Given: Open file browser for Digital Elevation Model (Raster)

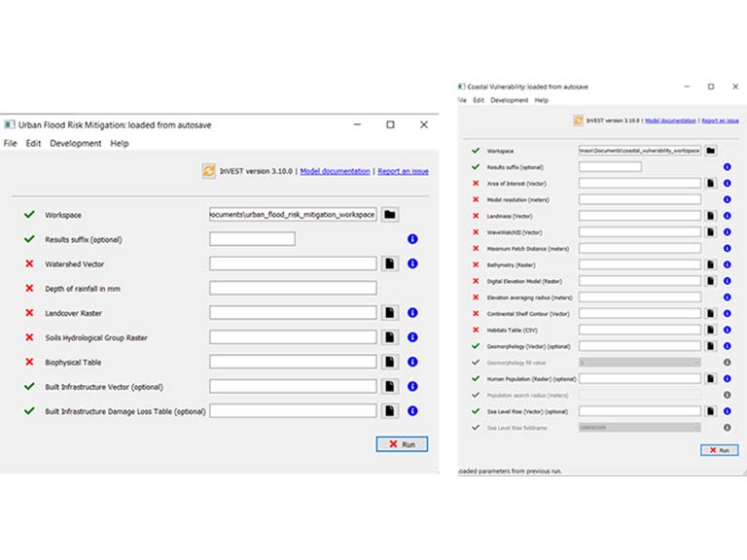Looking at the screenshot, I should point(710,281).
